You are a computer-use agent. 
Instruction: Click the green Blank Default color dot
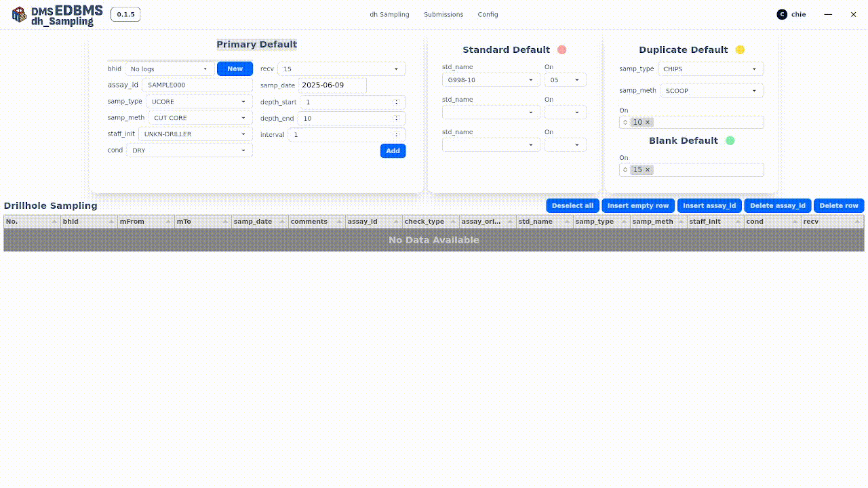730,141
